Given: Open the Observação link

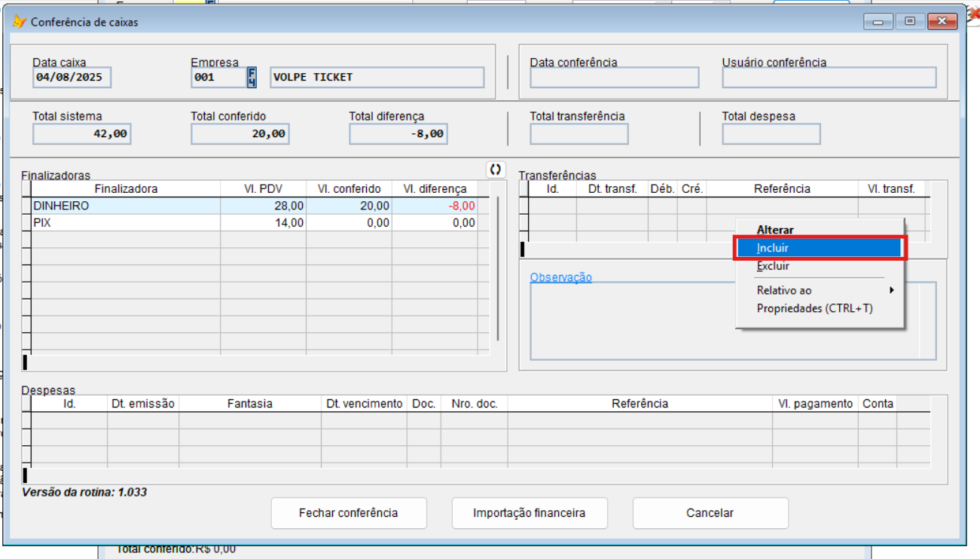Looking at the screenshot, I should (560, 277).
